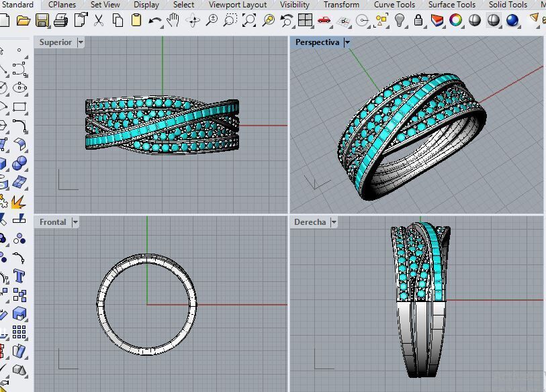Click the red car icon

tap(324, 20)
